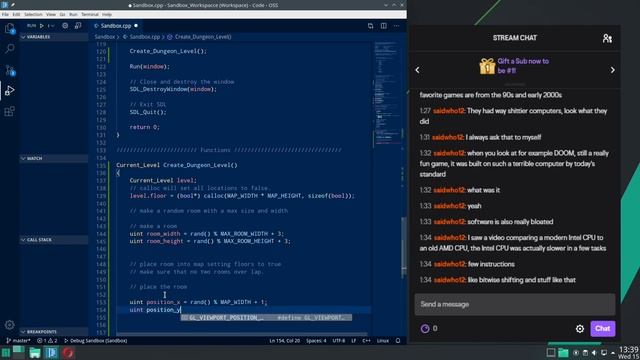This screenshot has height=360, width=640.
Task: Open the Run and Debug view
Action: pyautogui.click(x=9, y=91)
